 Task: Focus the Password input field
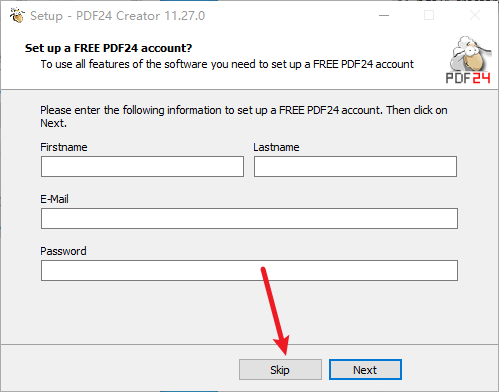pyautogui.click(x=249, y=270)
